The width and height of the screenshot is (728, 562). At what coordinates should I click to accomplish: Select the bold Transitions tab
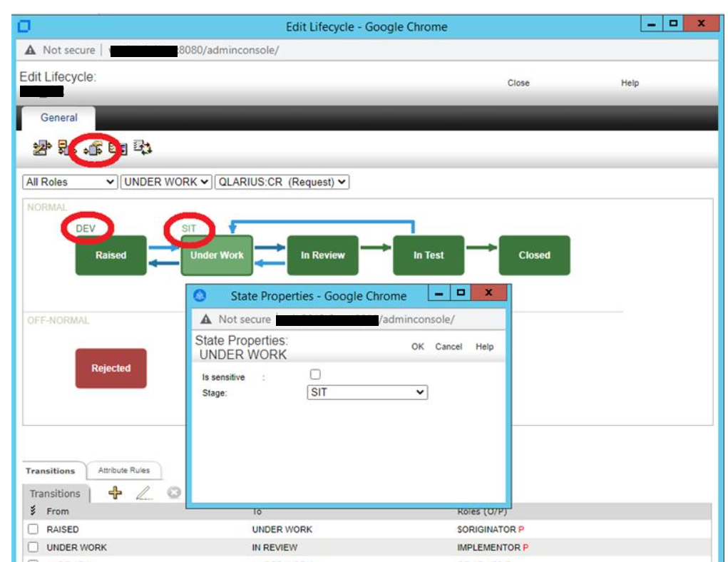coord(50,471)
